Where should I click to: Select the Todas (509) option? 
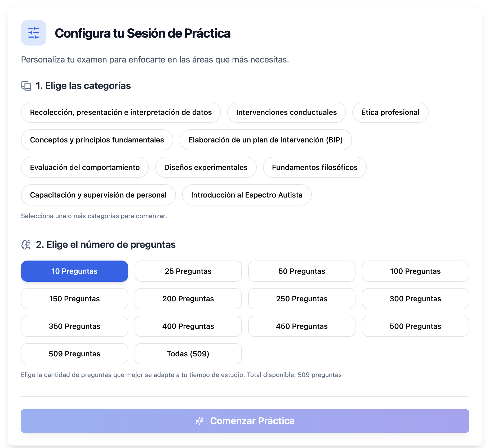188,354
